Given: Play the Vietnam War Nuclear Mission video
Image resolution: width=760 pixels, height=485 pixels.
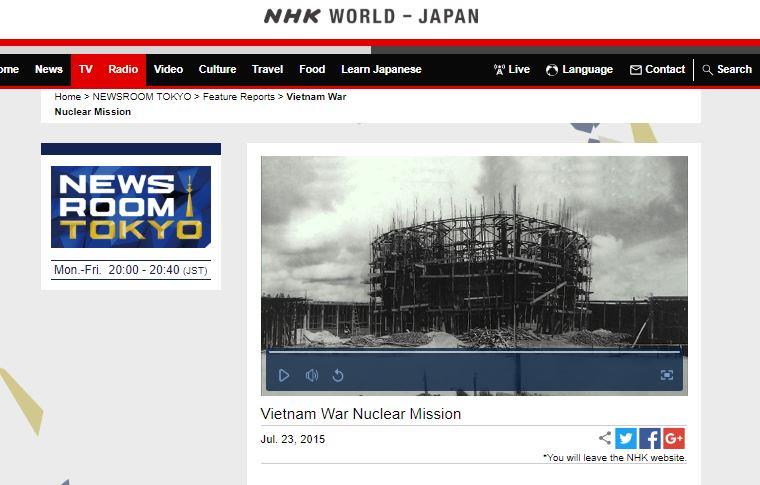Looking at the screenshot, I should 284,375.
